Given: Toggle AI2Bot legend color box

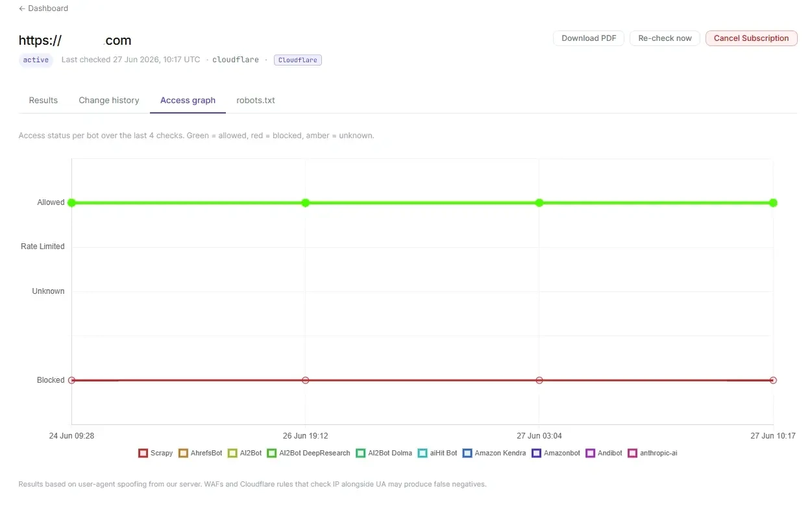Looking at the screenshot, I should point(232,453).
